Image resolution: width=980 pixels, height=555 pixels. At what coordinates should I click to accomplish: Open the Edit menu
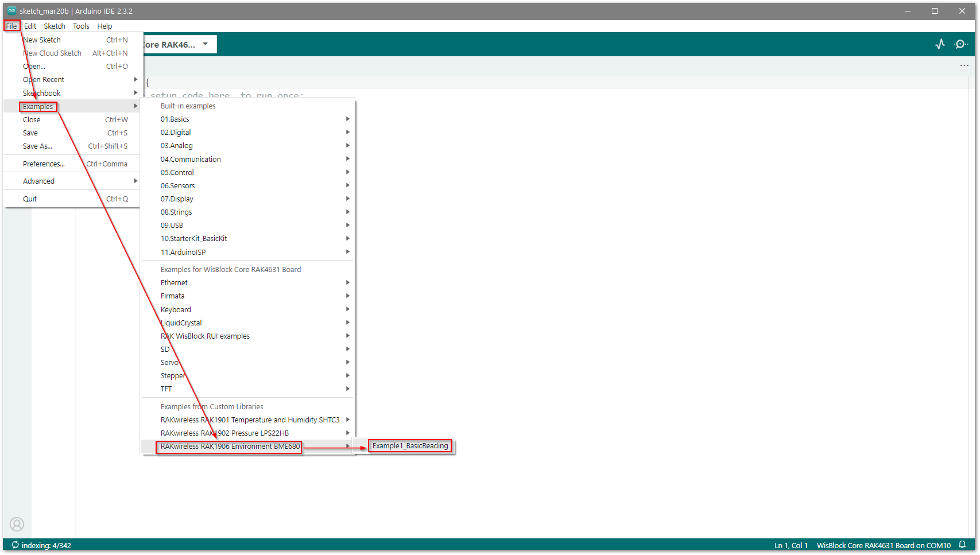(30, 26)
